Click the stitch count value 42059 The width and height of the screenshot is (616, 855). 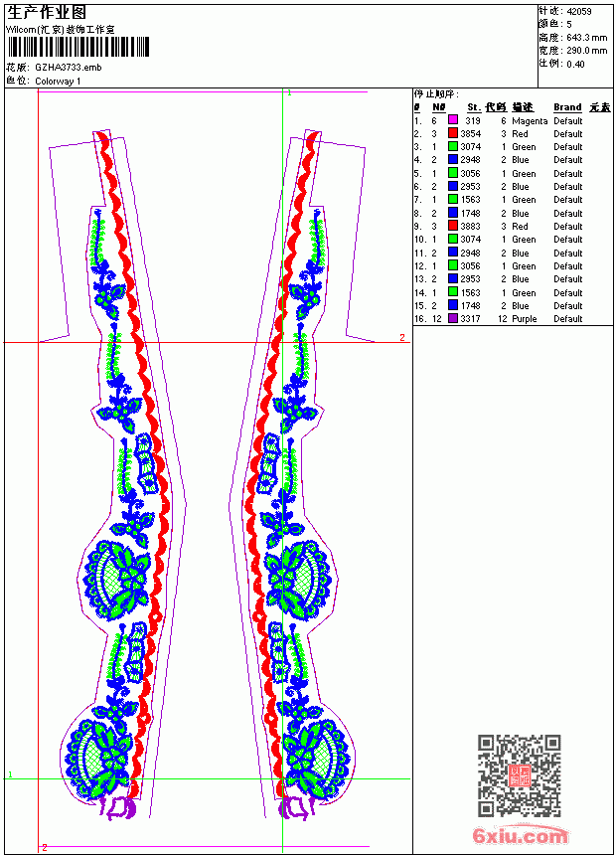coord(579,11)
